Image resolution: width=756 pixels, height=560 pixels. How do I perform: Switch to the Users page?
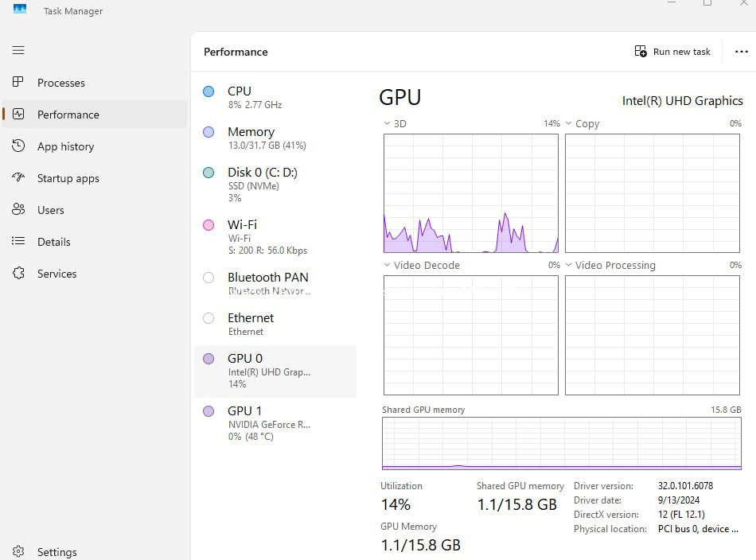click(95, 210)
